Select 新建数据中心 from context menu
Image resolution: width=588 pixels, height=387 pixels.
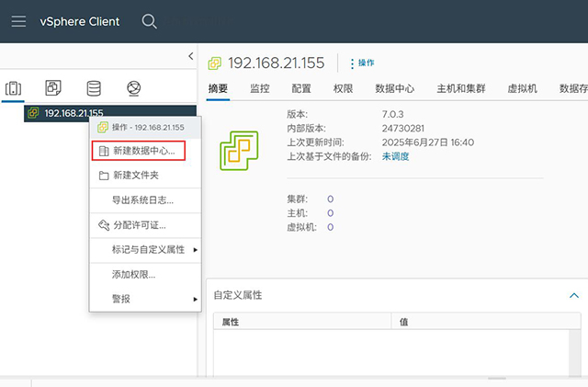[139, 151]
